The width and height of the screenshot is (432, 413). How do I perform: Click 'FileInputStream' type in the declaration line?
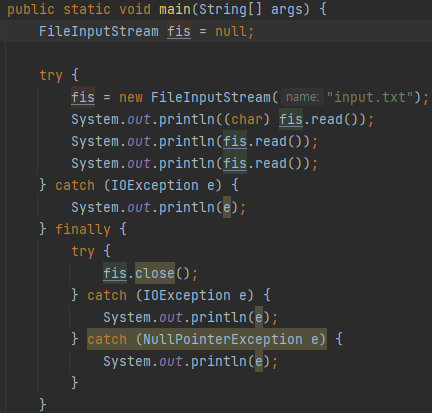coord(99,31)
